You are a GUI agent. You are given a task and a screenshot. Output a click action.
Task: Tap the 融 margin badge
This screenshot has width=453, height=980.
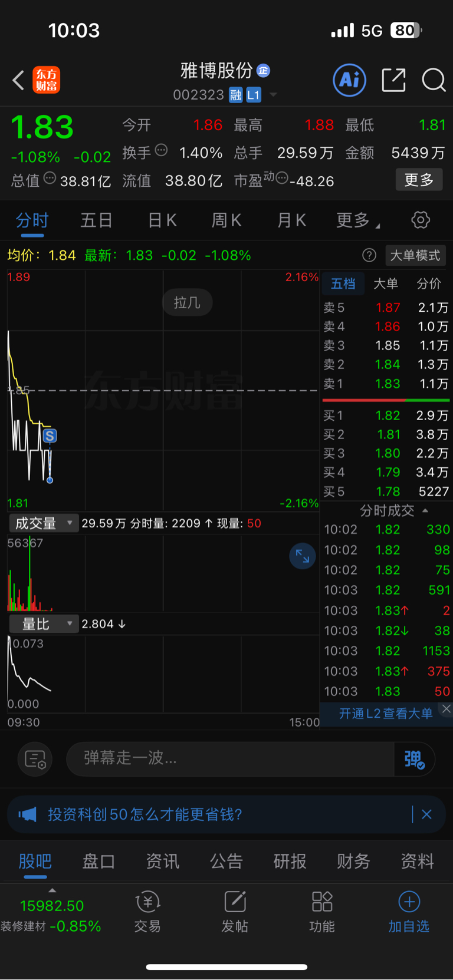(x=235, y=95)
